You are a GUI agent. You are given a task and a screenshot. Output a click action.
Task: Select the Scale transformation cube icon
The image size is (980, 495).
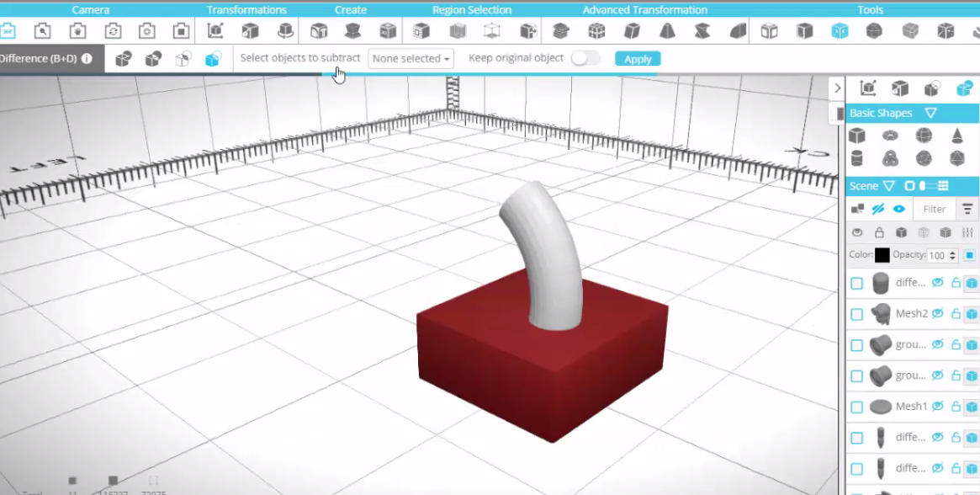tap(250, 30)
